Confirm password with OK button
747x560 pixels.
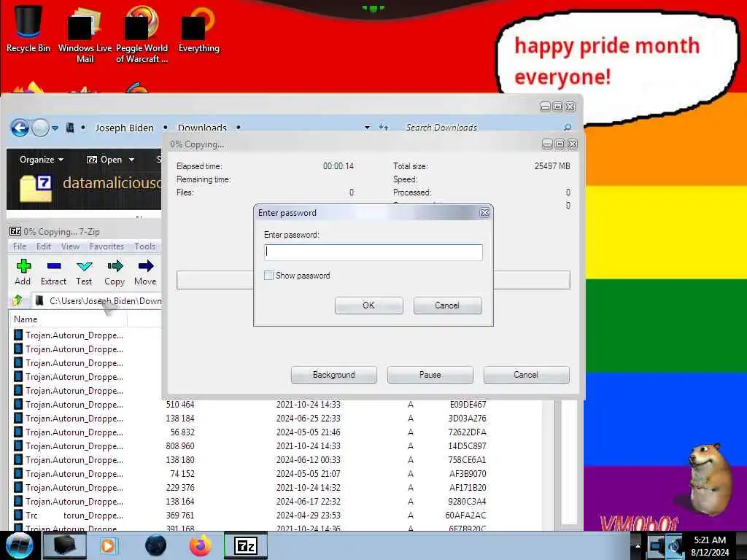(368, 306)
